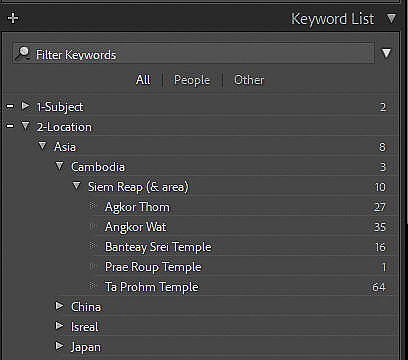Collapse the Keyword List panel triangle

pos(391,18)
